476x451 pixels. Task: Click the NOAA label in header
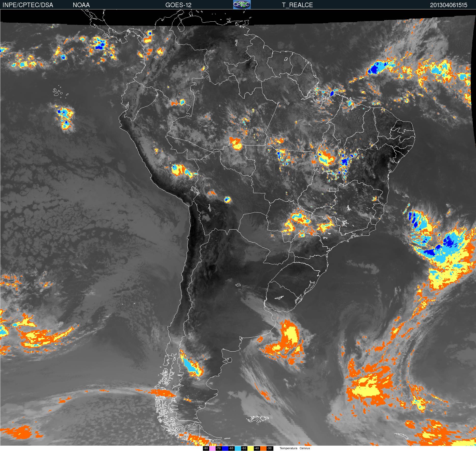coord(81,5)
